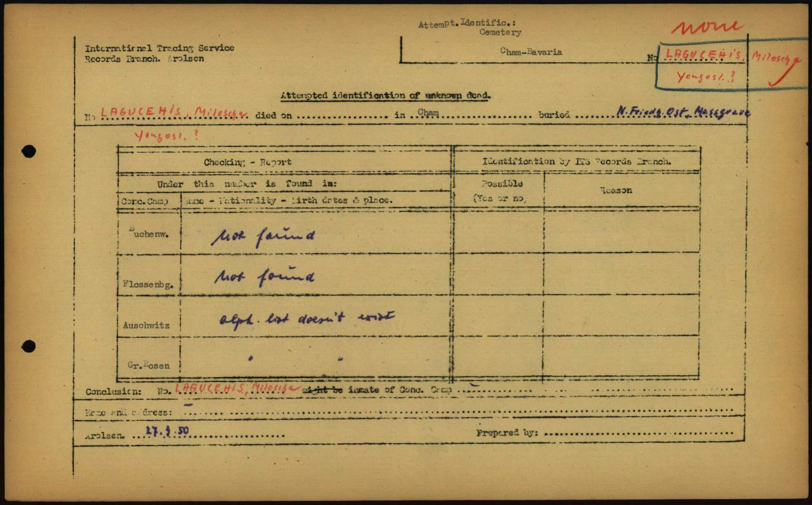The height and width of the screenshot is (505, 812).
Task: Click 'not found' in Flossenbürg row
Action: tap(264, 277)
